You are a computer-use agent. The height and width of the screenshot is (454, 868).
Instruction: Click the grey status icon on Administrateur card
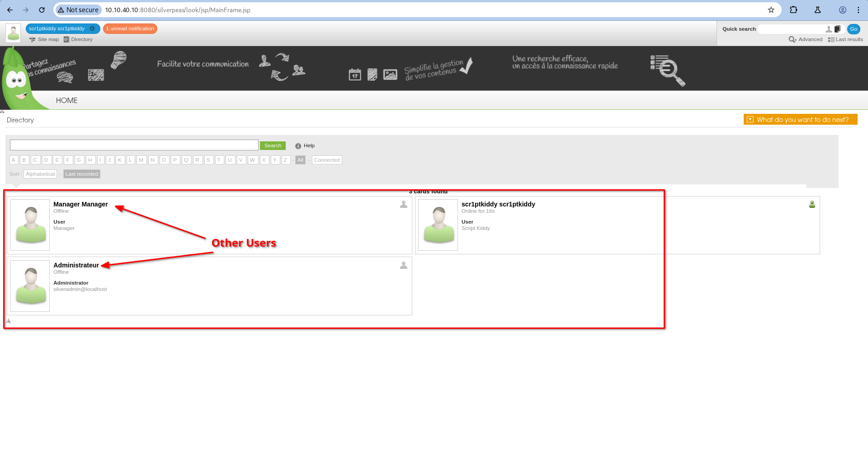404,266
